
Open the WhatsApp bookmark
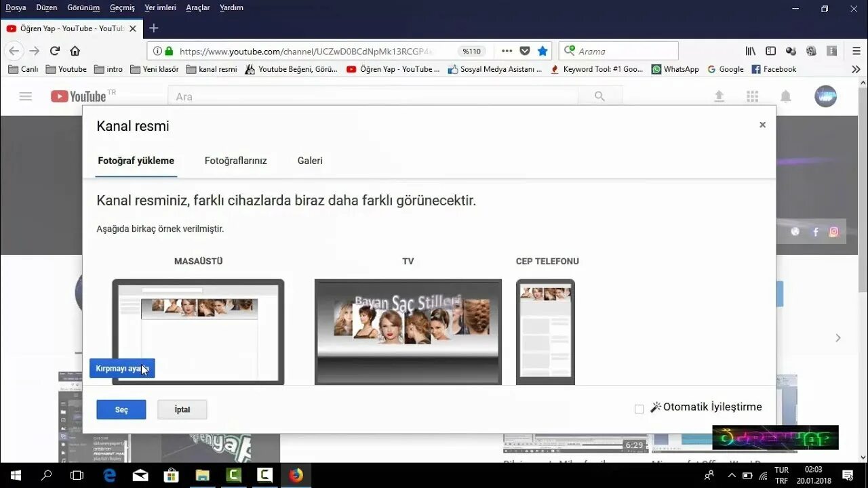[x=675, y=69]
